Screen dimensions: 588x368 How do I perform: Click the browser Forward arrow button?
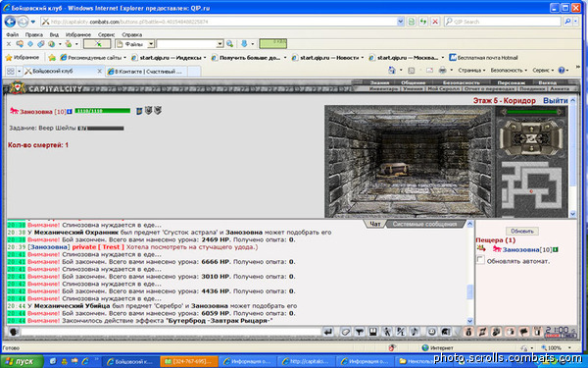click(23, 22)
